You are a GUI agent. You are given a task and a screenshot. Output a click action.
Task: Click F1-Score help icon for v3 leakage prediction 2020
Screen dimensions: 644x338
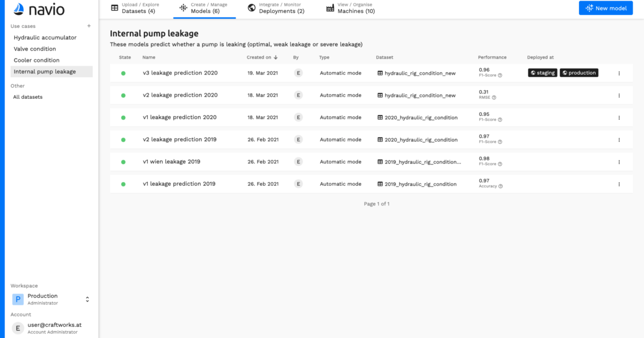click(x=500, y=76)
